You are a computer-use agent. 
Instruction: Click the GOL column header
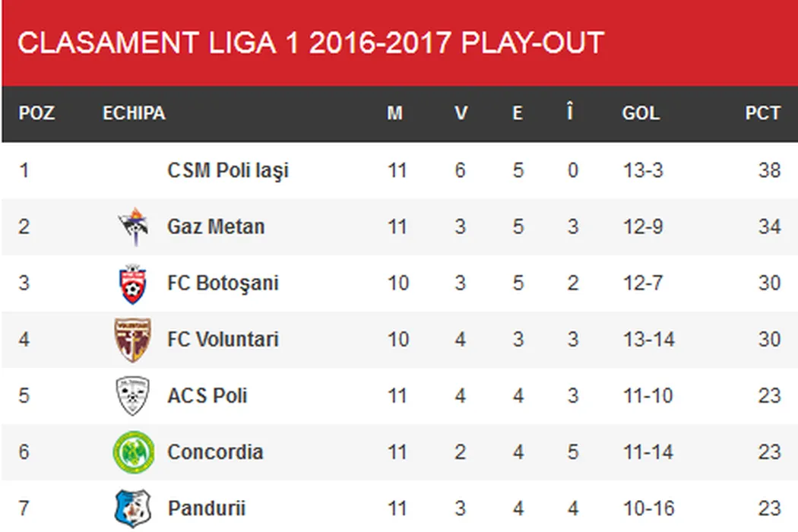(x=641, y=113)
